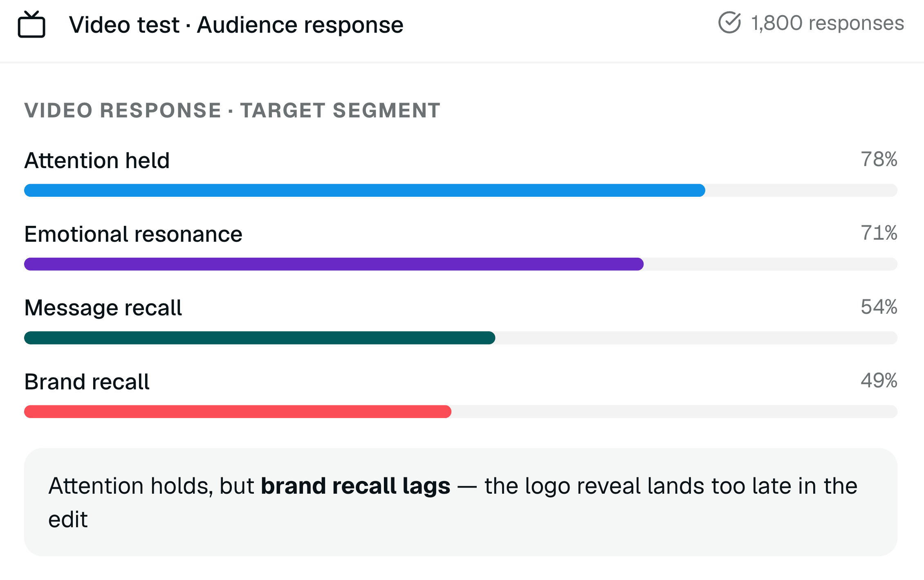The width and height of the screenshot is (924, 580).
Task: Click the red Brand recall bar
Action: click(x=238, y=411)
